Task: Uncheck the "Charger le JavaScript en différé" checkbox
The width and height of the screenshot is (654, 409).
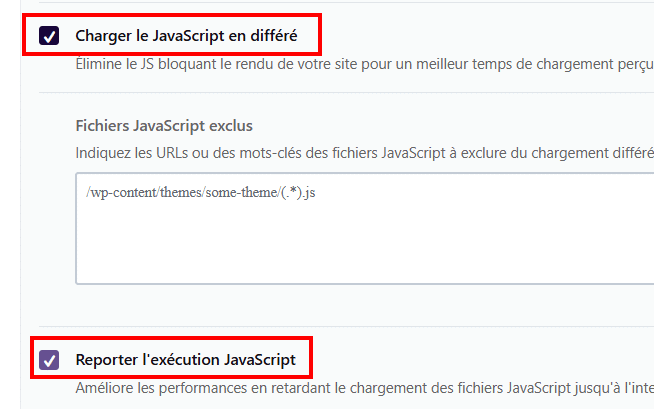Action: [x=49, y=36]
